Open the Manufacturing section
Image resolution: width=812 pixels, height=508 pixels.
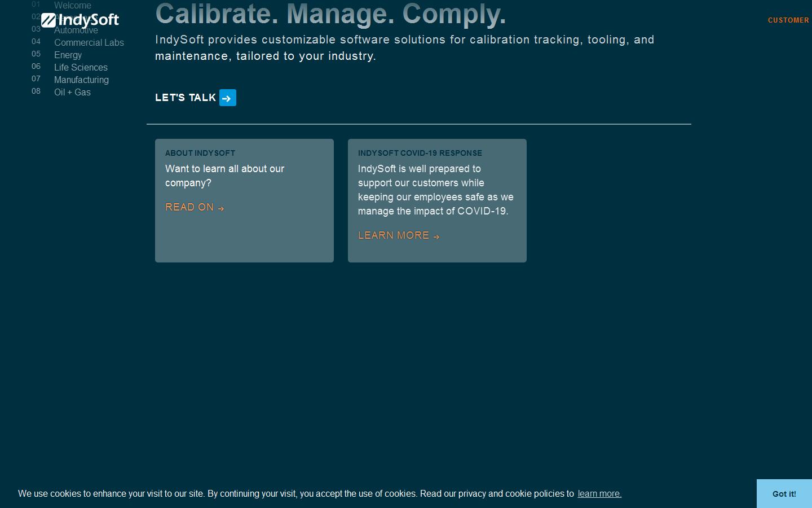coord(81,80)
